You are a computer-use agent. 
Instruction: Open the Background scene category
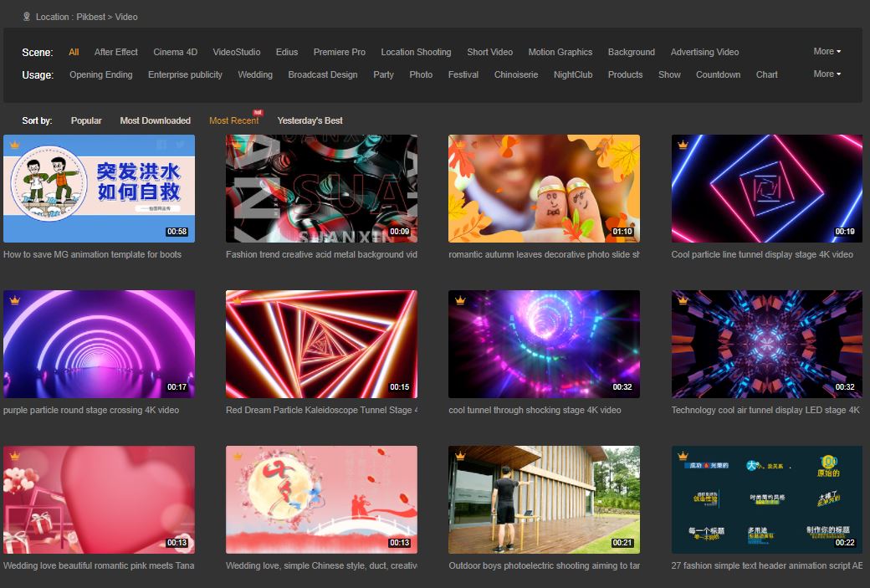pyautogui.click(x=632, y=52)
